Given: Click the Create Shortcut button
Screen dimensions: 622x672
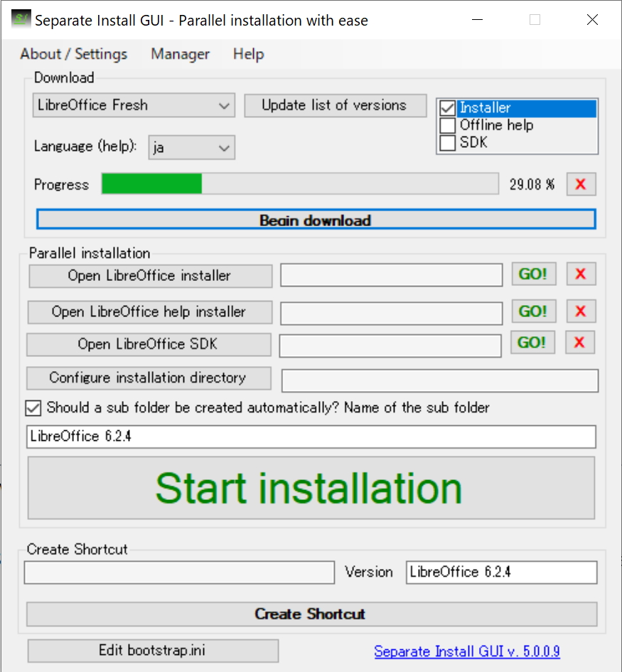Looking at the screenshot, I should tap(311, 614).
